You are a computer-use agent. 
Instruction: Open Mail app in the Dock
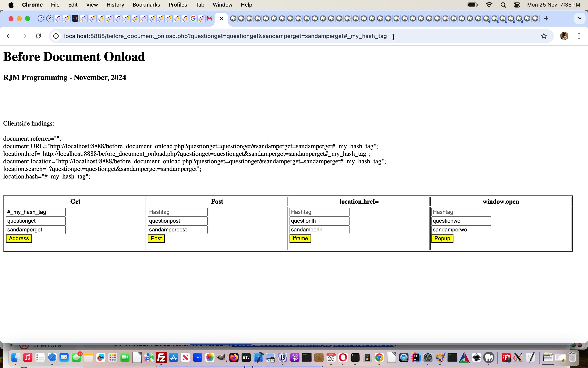click(x=64, y=358)
